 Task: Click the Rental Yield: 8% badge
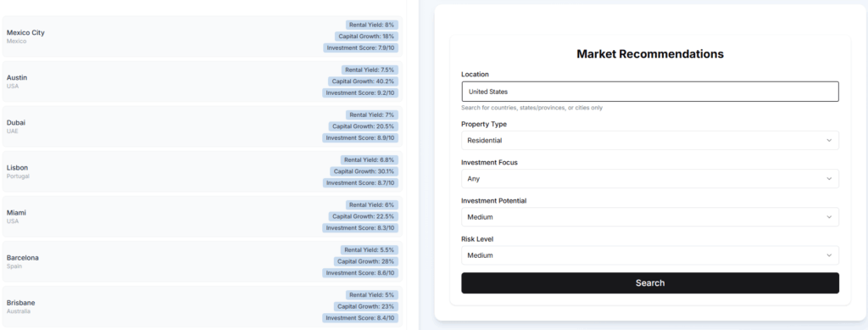[x=372, y=25]
